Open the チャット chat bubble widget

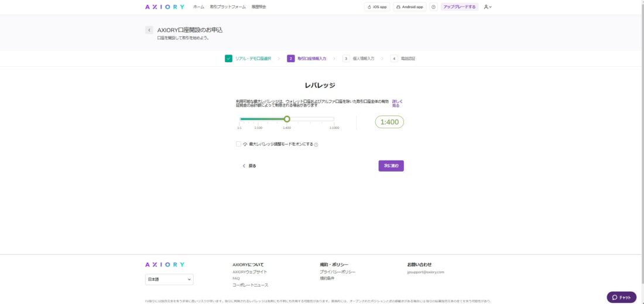[x=621, y=297]
